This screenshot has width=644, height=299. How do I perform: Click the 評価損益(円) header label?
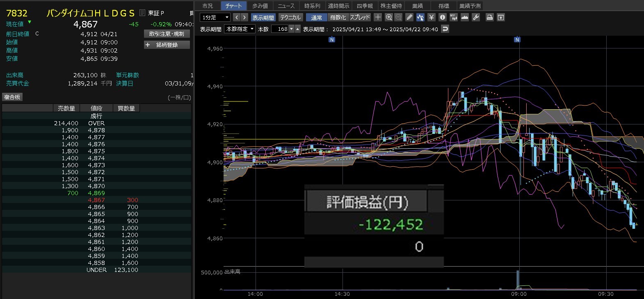point(367,202)
